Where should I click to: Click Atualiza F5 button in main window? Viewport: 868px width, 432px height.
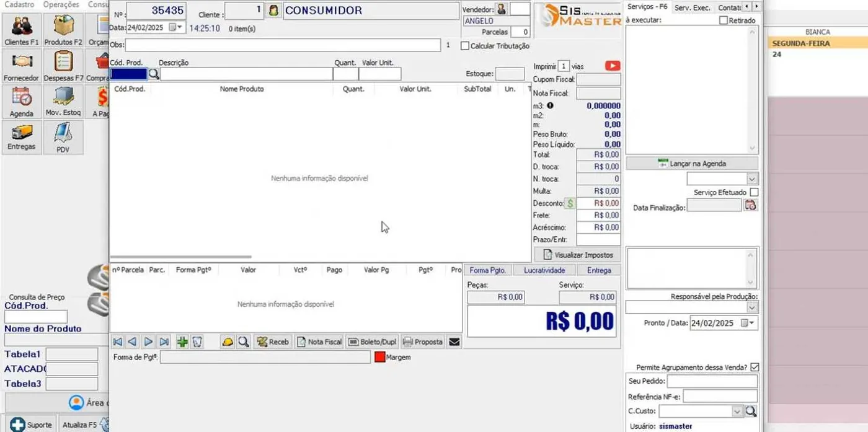coord(84,425)
